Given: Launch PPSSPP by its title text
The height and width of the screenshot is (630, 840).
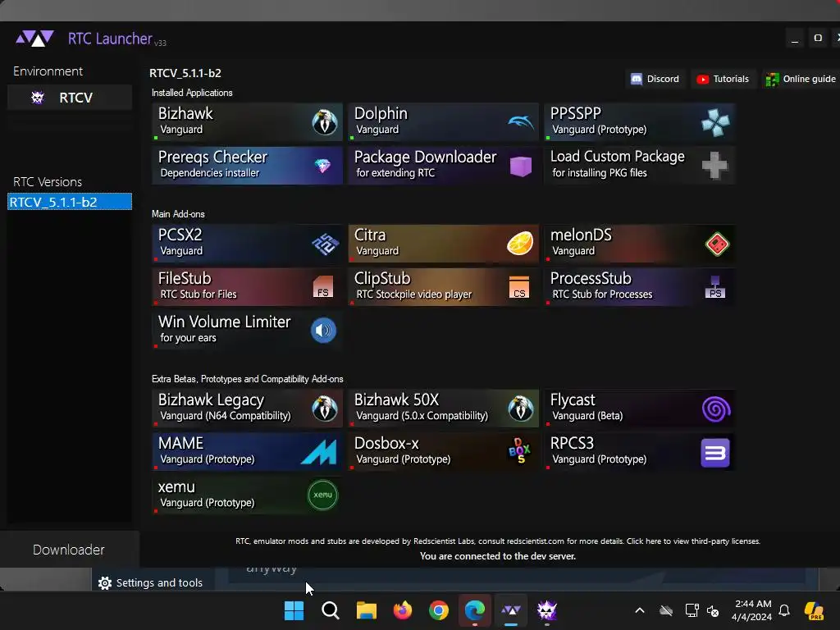Looking at the screenshot, I should pos(576,113).
